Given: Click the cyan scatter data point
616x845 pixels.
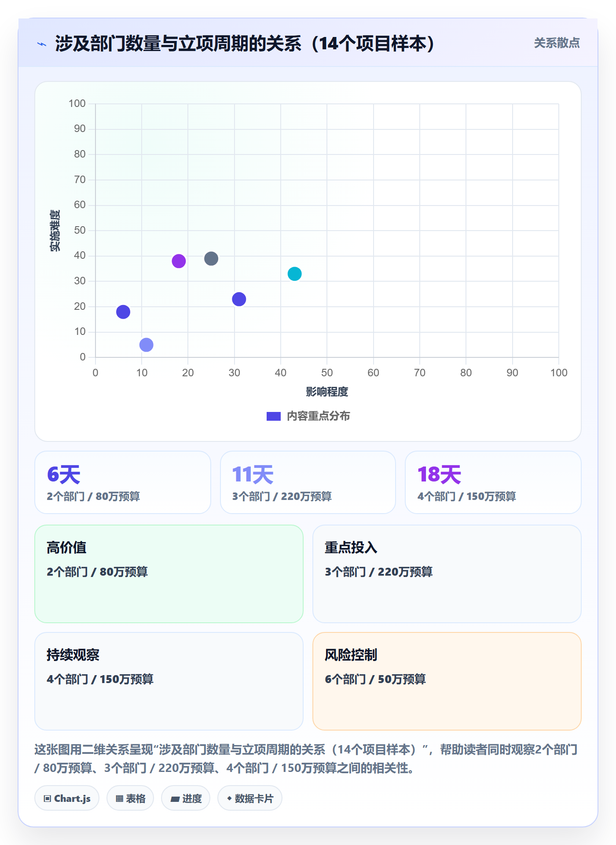Looking at the screenshot, I should click(294, 274).
